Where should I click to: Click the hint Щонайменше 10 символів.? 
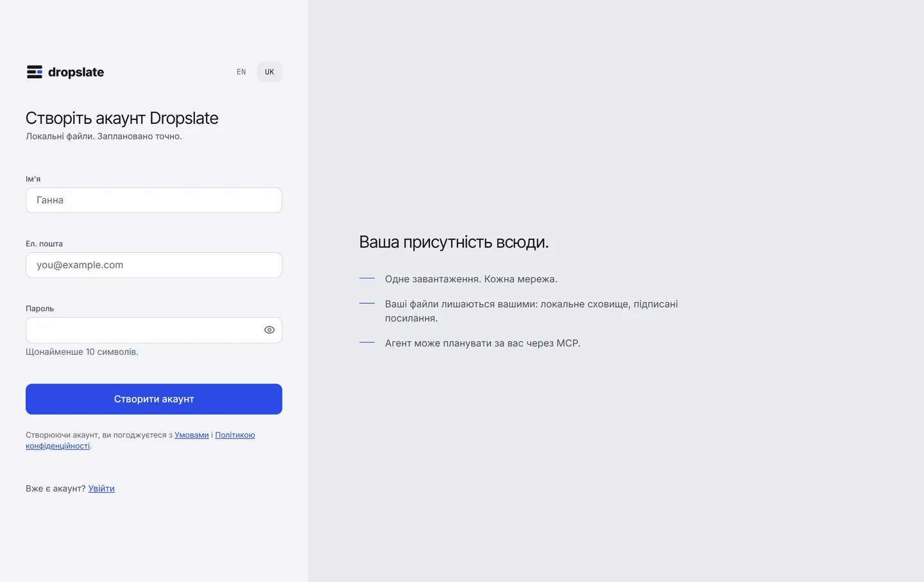tap(82, 352)
